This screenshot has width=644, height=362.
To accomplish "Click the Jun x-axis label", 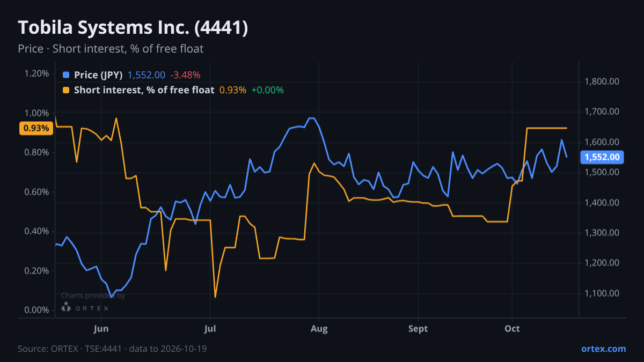I will [101, 329].
